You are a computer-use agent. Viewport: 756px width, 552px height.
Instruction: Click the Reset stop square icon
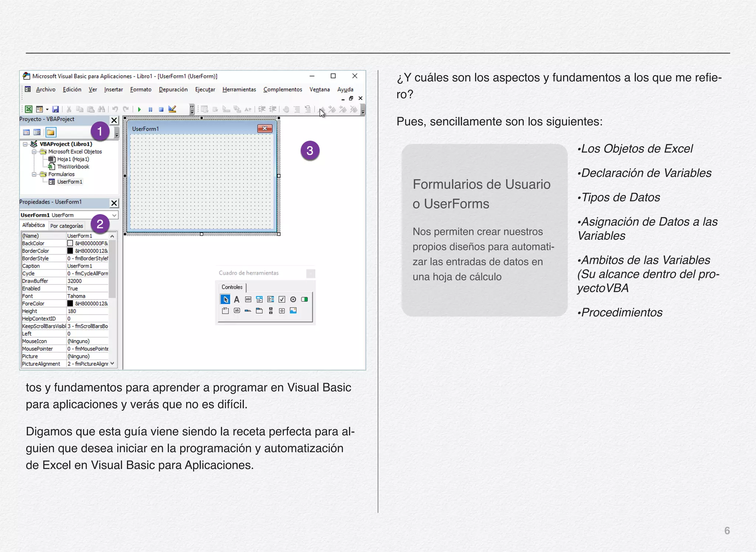pos(161,109)
